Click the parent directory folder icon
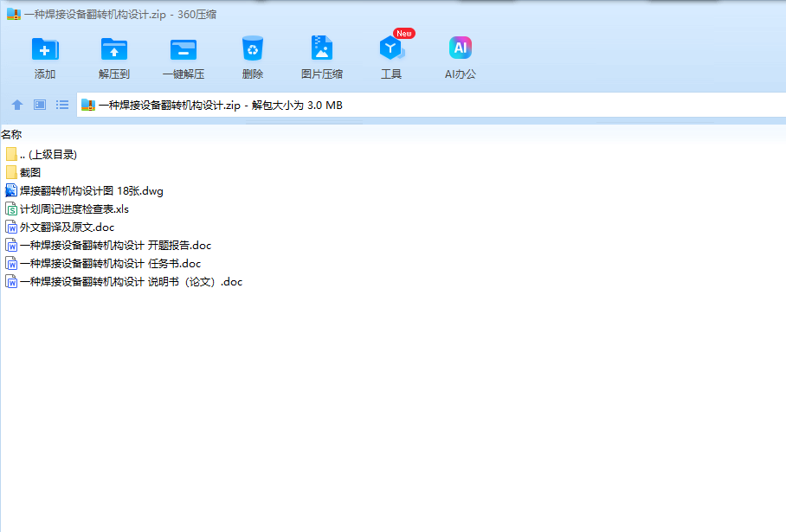Image resolution: width=786 pixels, height=532 pixels. click(x=11, y=154)
